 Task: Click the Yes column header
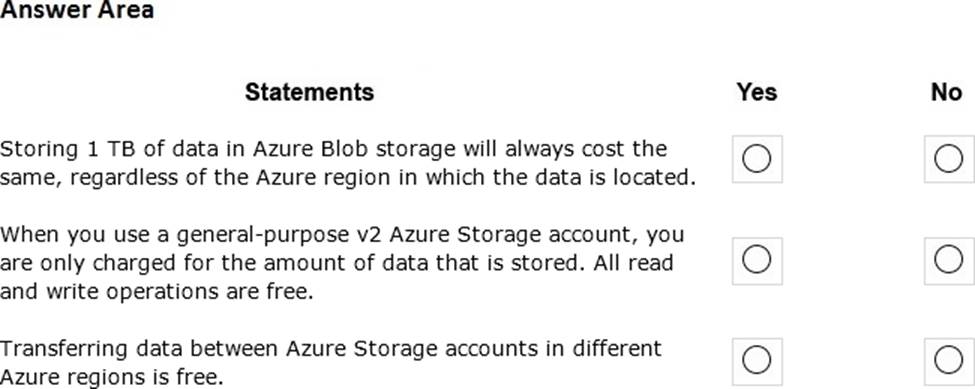[757, 92]
